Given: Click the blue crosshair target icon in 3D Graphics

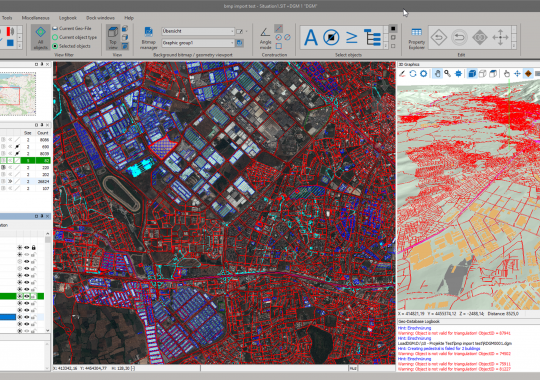Looking at the screenshot, I should (x=458, y=73).
